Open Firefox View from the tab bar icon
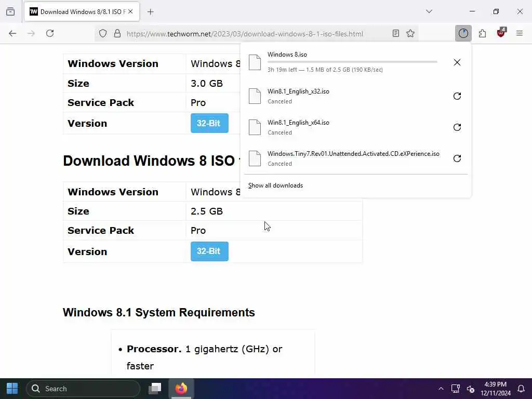 [10, 11]
